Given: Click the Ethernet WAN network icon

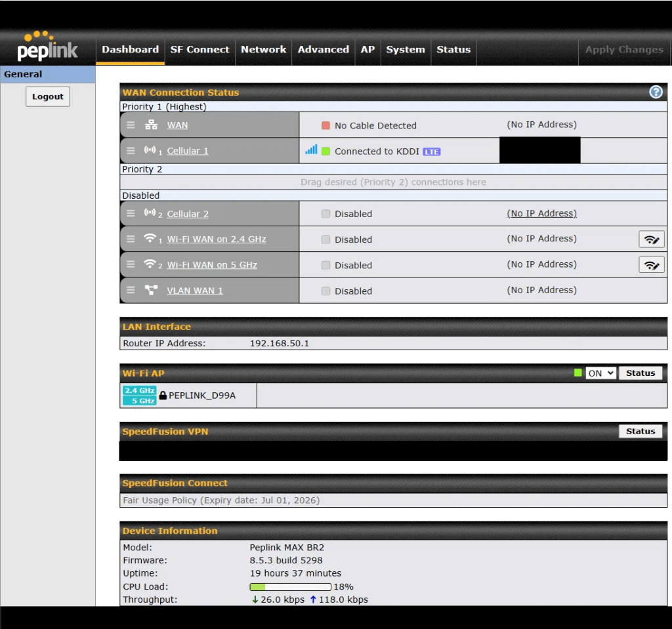Looking at the screenshot, I should [151, 125].
